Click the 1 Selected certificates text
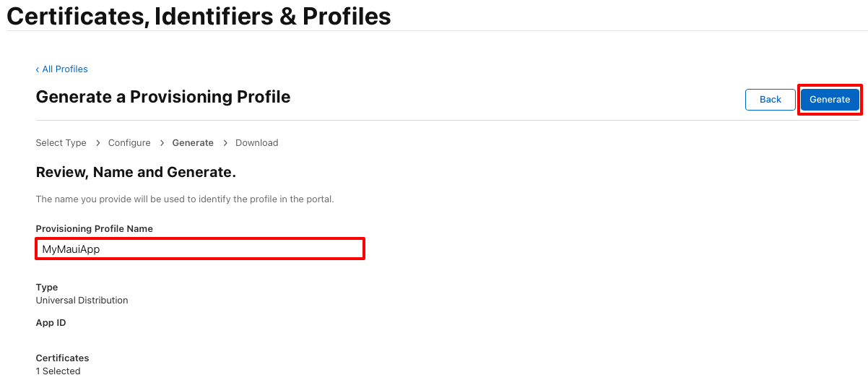This screenshot has height=388, width=868. tap(58, 371)
